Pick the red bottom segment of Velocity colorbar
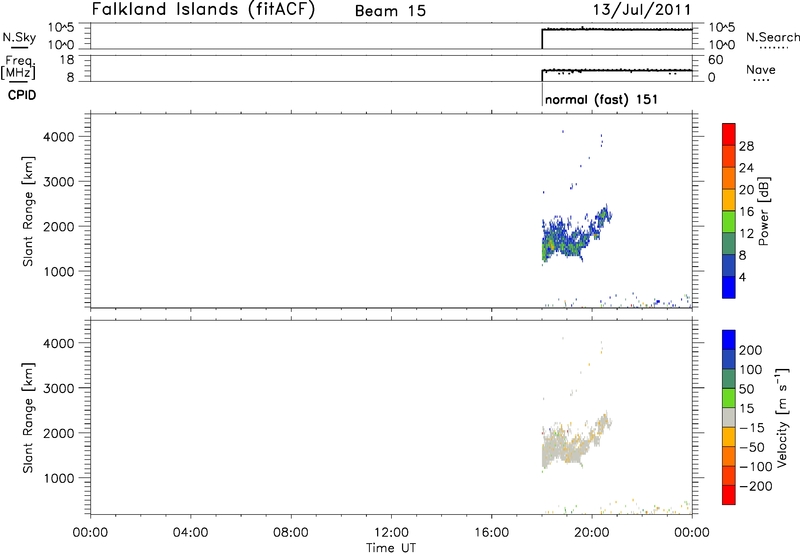The width and height of the screenshot is (800, 554). tap(729, 495)
